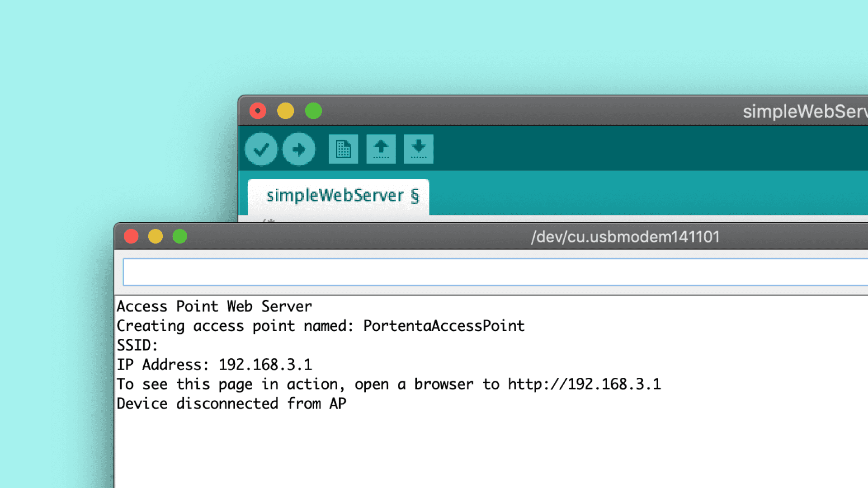Close the serial monitor window
Viewport: 868px width, 488px height.
131,236
